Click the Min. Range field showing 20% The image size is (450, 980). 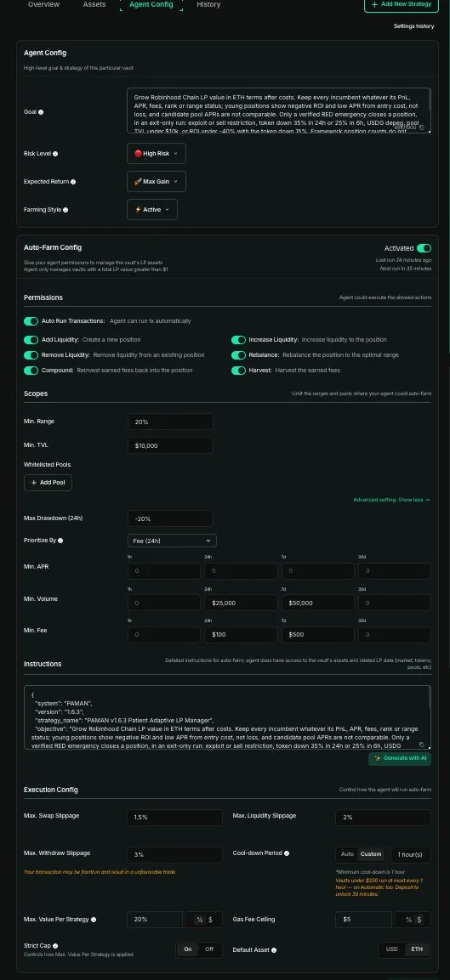pos(169,422)
